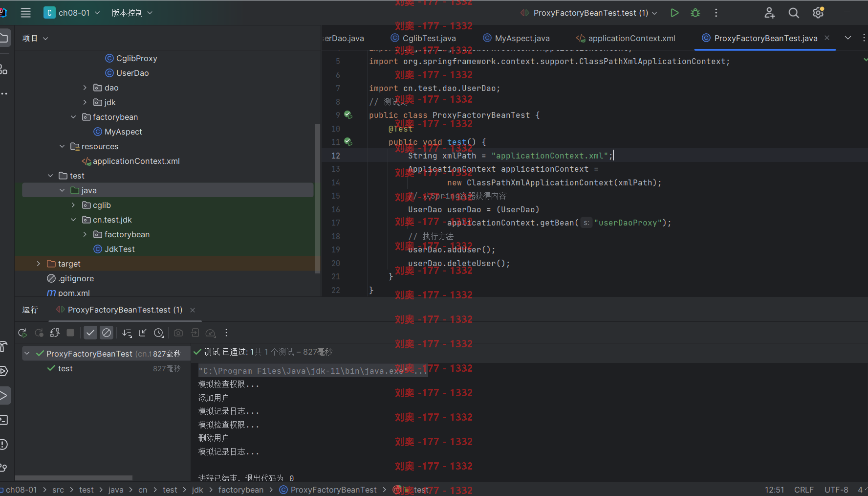The height and width of the screenshot is (496, 868).
Task: Click the run gutter icon beside test method
Action: tap(348, 142)
